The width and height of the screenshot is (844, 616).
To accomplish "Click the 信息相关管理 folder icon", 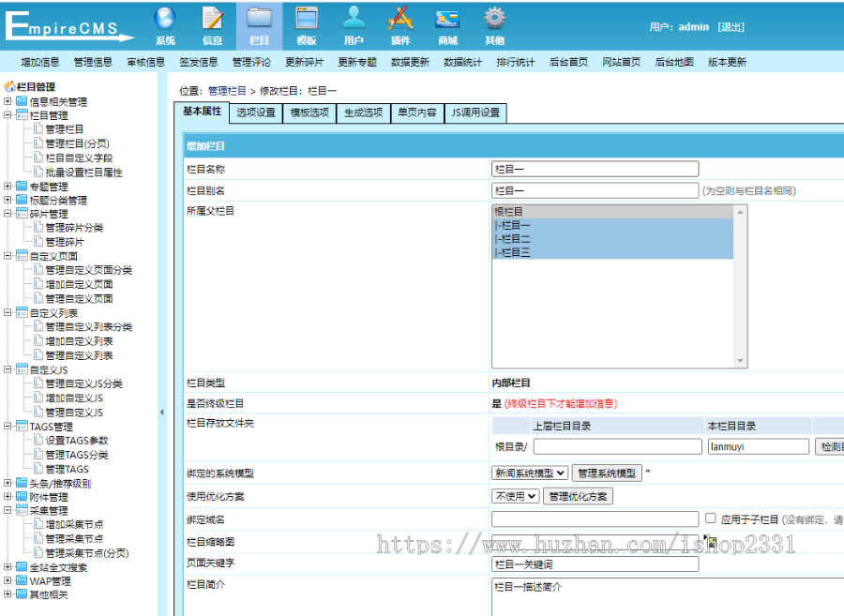I will (x=22, y=101).
